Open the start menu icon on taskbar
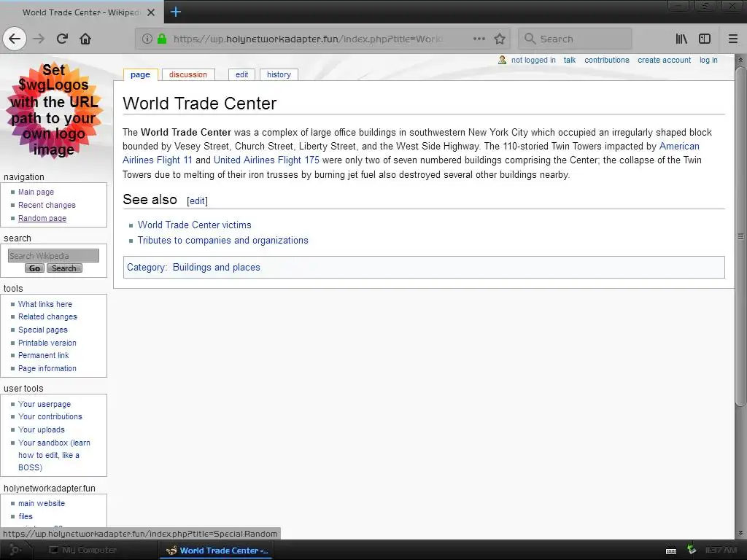The width and height of the screenshot is (747, 560). [x=15, y=550]
